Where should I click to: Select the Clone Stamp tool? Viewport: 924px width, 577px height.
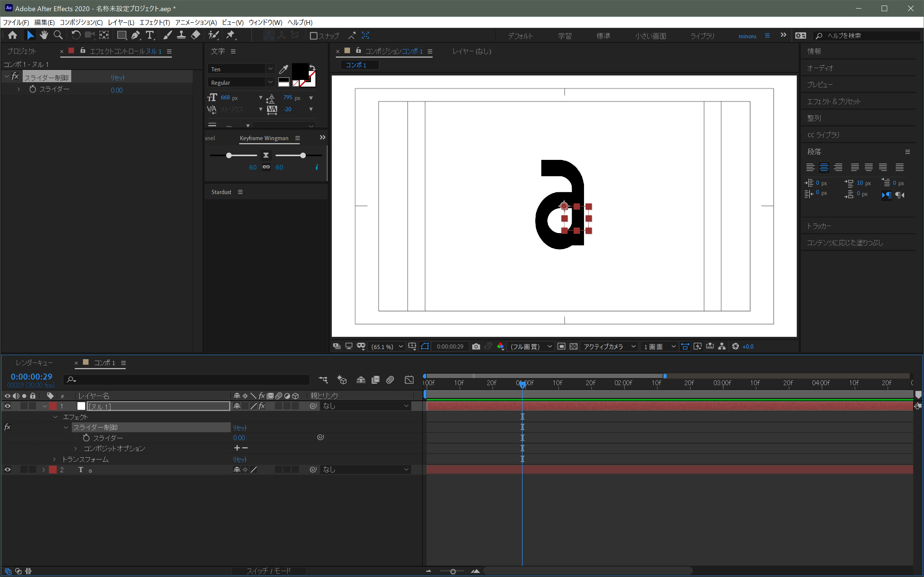click(182, 35)
